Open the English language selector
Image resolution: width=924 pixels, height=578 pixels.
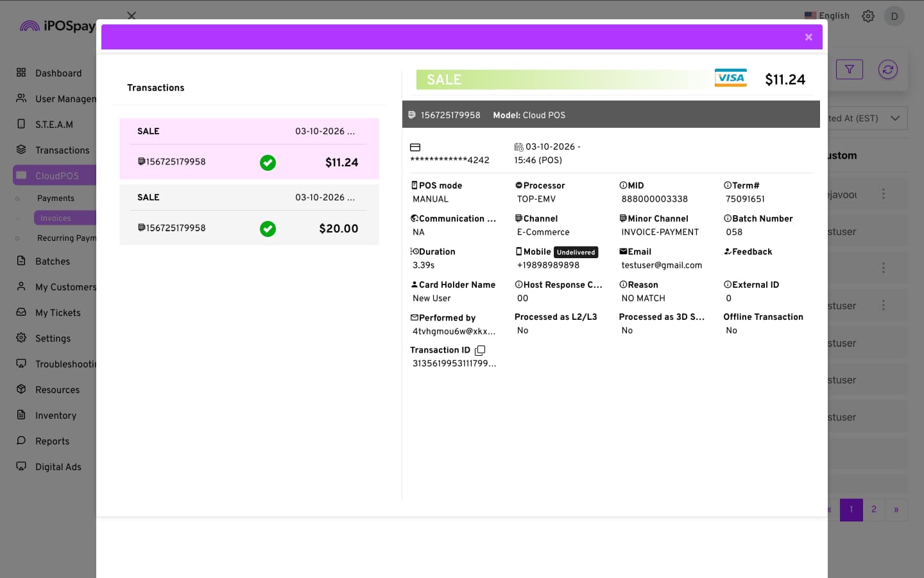(x=827, y=16)
